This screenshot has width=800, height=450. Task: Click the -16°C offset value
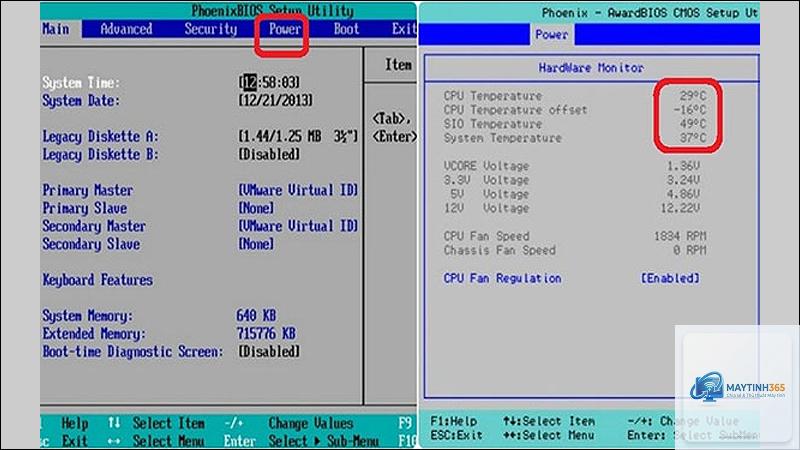pyautogui.click(x=689, y=110)
